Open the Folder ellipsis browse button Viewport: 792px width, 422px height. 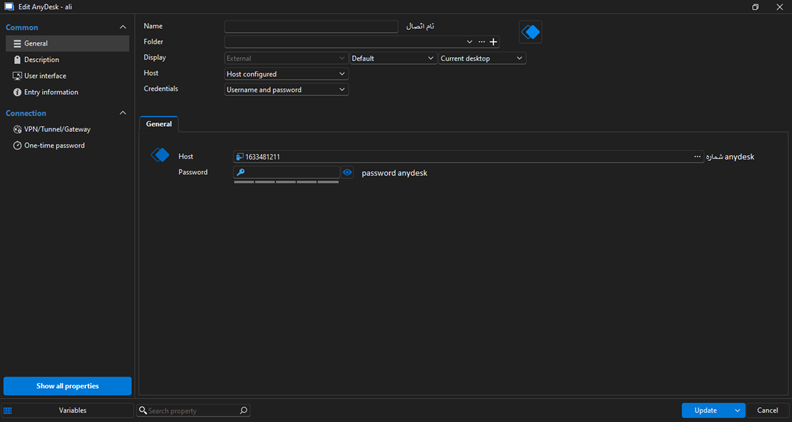[481, 42]
